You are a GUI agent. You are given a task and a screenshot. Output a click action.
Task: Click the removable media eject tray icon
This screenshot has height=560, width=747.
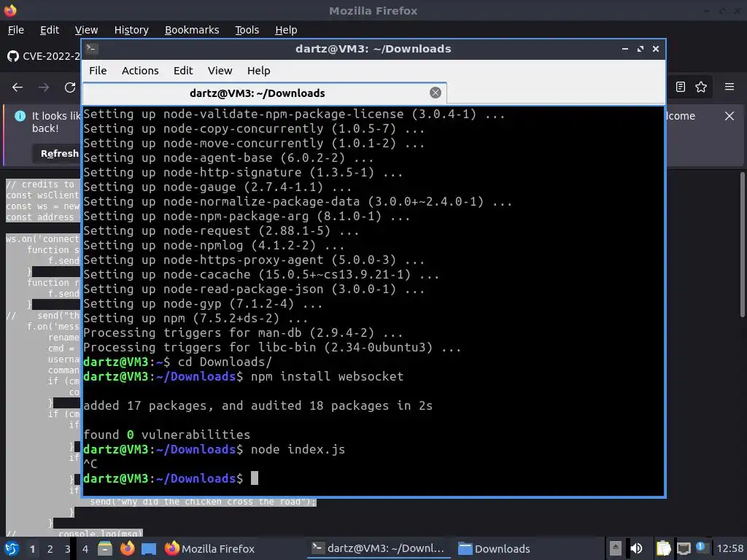click(616, 548)
